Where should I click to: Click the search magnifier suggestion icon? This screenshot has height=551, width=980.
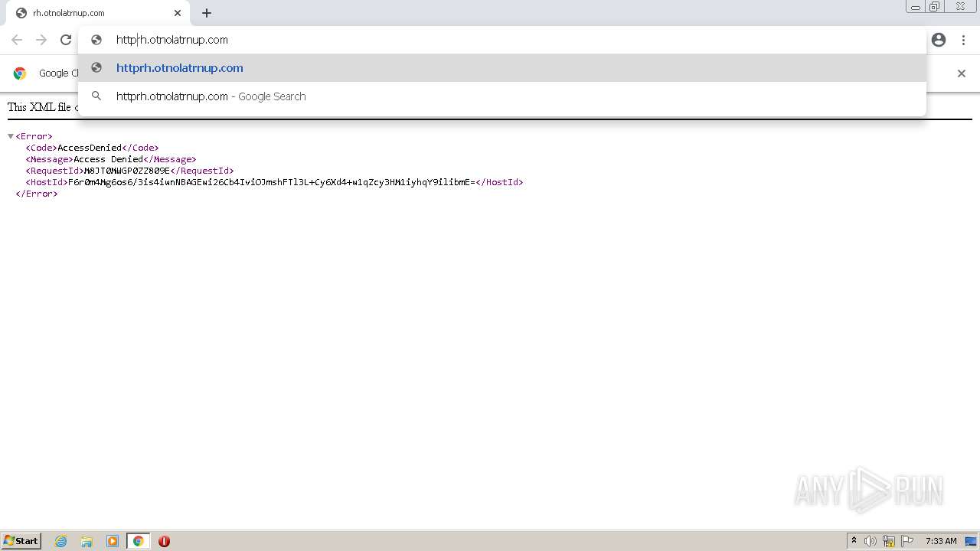tap(96, 96)
